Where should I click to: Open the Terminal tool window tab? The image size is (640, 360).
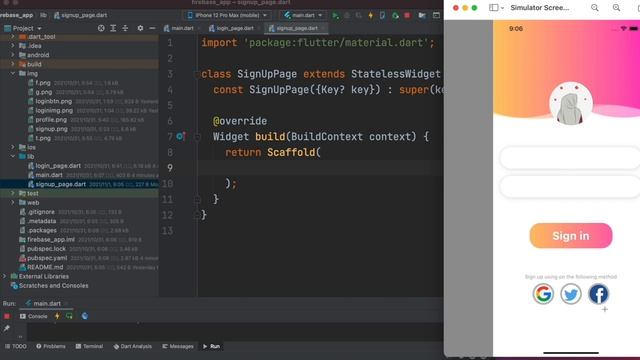pos(89,346)
